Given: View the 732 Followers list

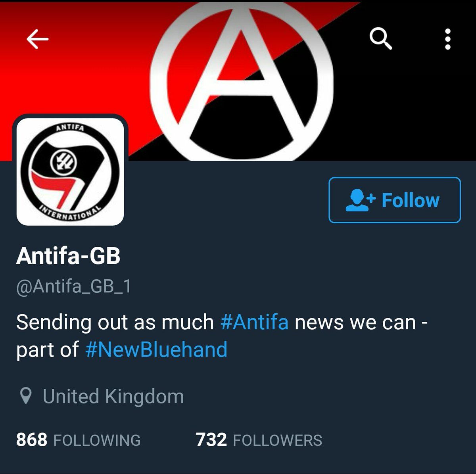Looking at the screenshot, I should pos(259,440).
